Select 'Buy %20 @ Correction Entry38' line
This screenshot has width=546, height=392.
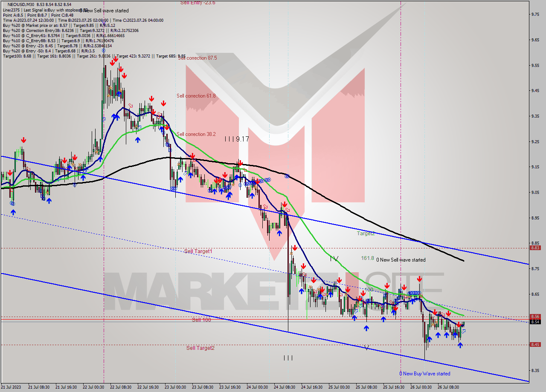click(70, 31)
